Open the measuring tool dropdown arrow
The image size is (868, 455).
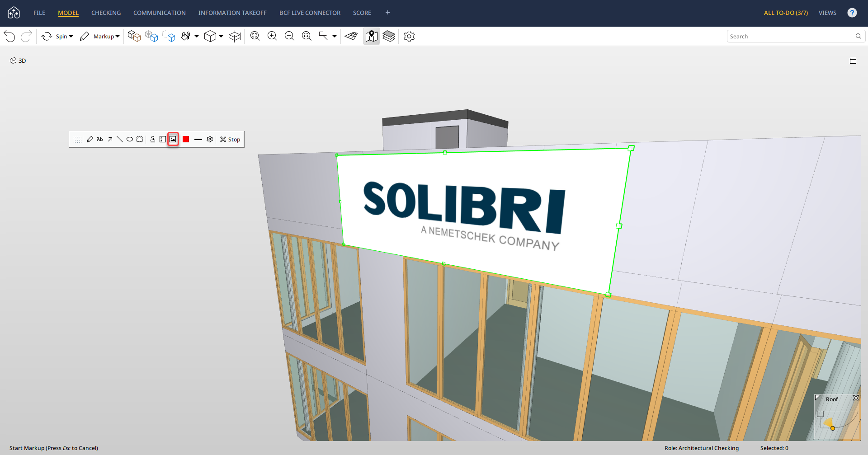[335, 36]
